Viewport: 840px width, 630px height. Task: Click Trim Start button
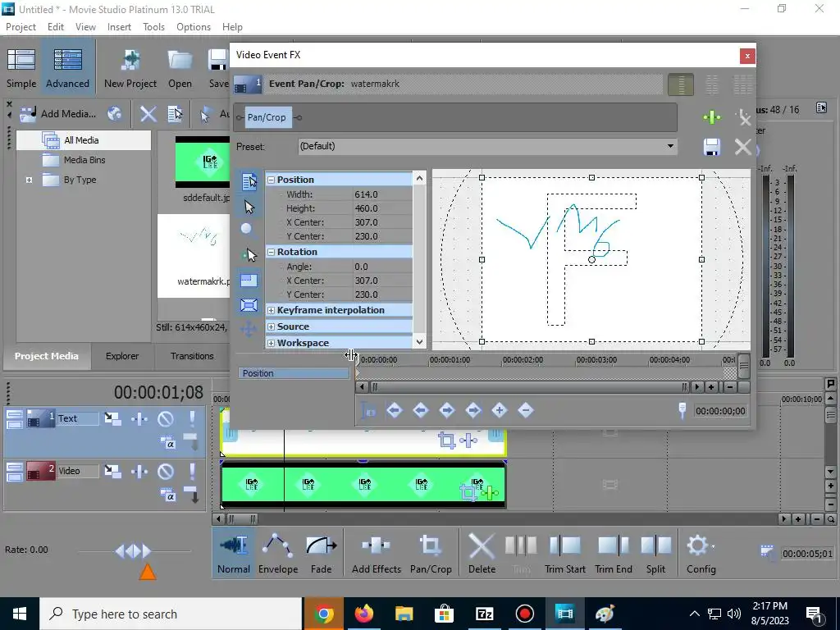click(564, 554)
